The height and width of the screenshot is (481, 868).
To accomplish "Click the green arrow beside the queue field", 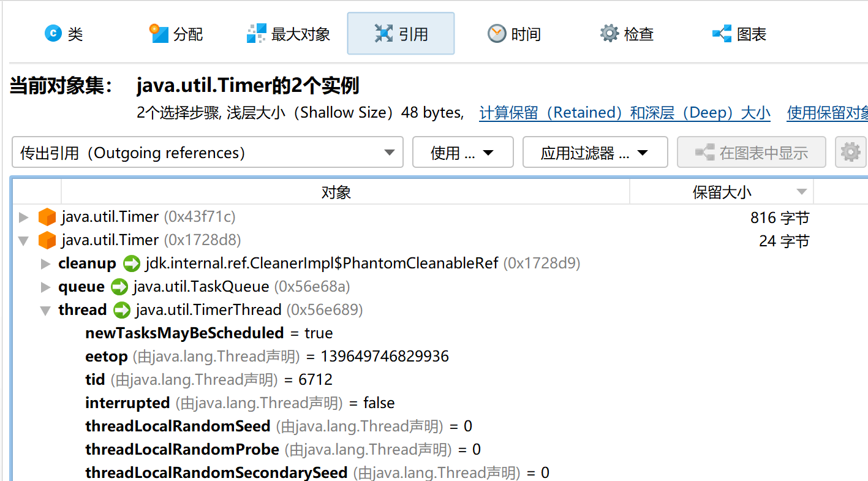I will tap(119, 287).
